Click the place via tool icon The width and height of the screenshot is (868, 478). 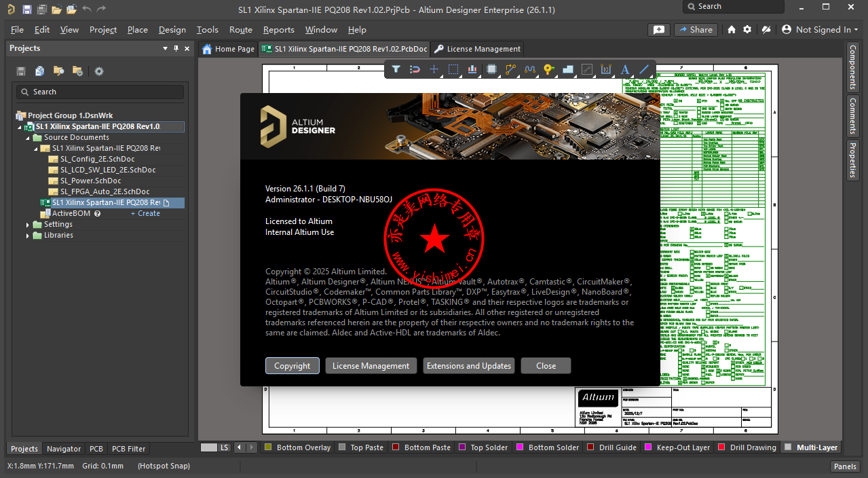[549, 69]
